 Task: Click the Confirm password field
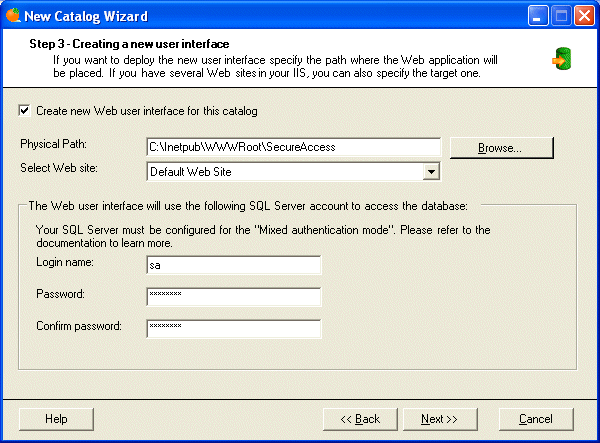point(233,327)
